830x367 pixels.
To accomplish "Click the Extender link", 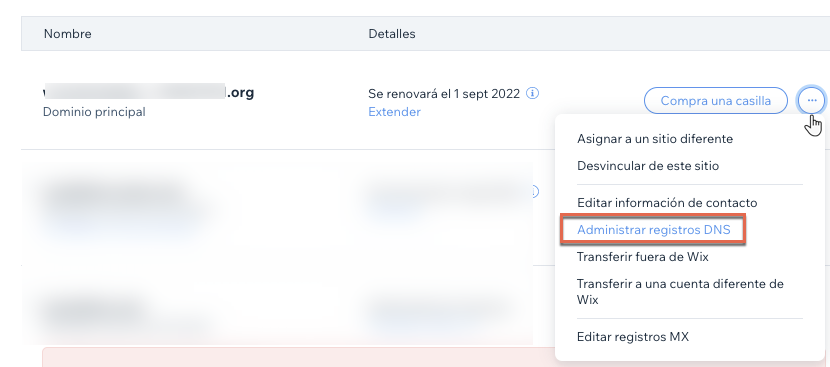I will 394,112.
